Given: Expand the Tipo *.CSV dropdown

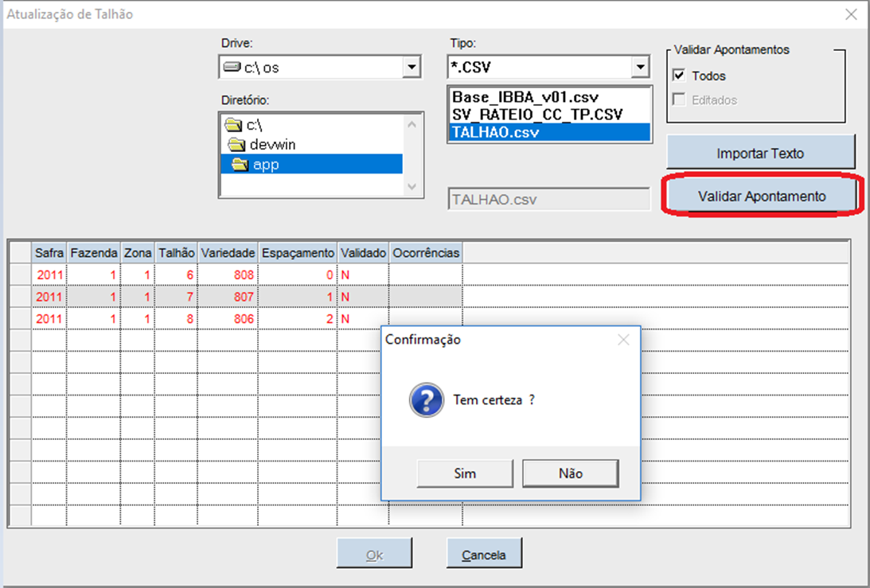Looking at the screenshot, I should tap(640, 68).
